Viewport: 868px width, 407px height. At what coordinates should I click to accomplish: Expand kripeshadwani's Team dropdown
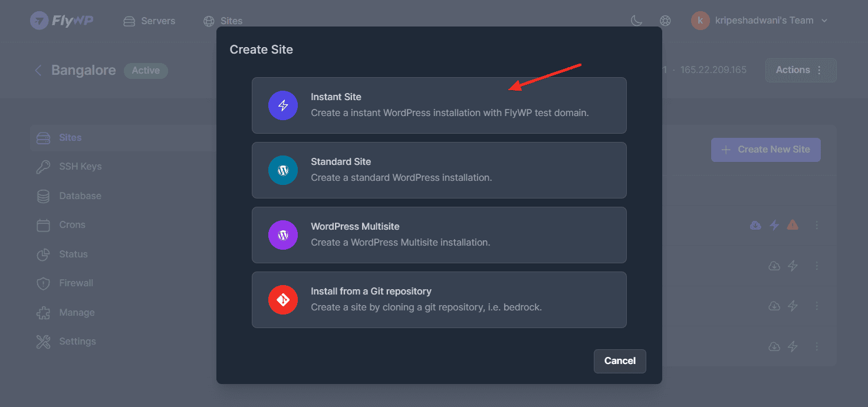tap(760, 21)
